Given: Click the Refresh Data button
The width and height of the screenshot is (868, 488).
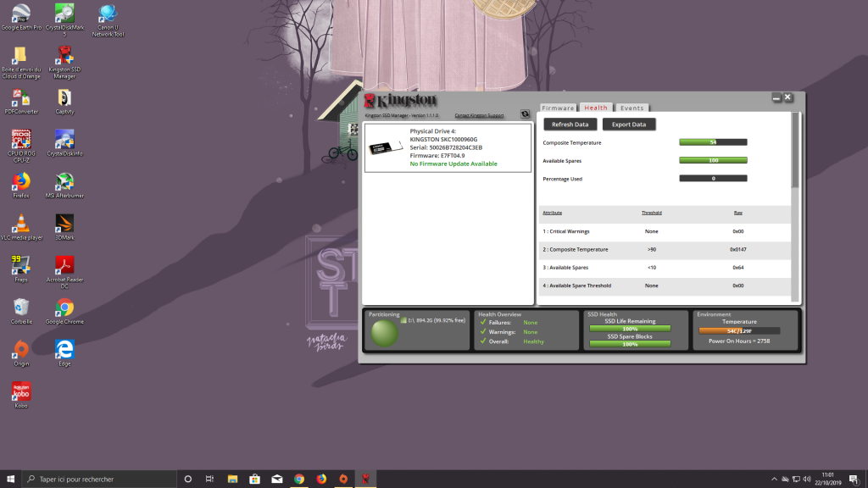Looking at the screenshot, I should tap(570, 125).
